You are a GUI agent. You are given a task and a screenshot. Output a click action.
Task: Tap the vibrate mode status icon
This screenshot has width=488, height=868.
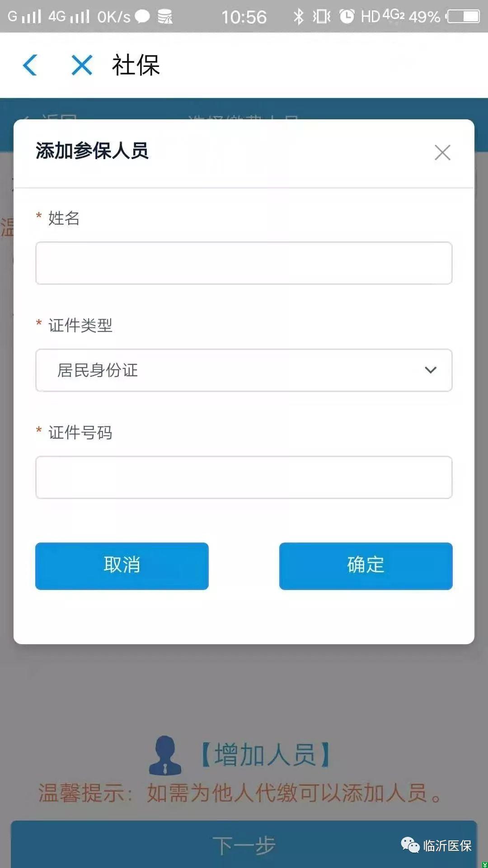pyautogui.click(x=322, y=17)
